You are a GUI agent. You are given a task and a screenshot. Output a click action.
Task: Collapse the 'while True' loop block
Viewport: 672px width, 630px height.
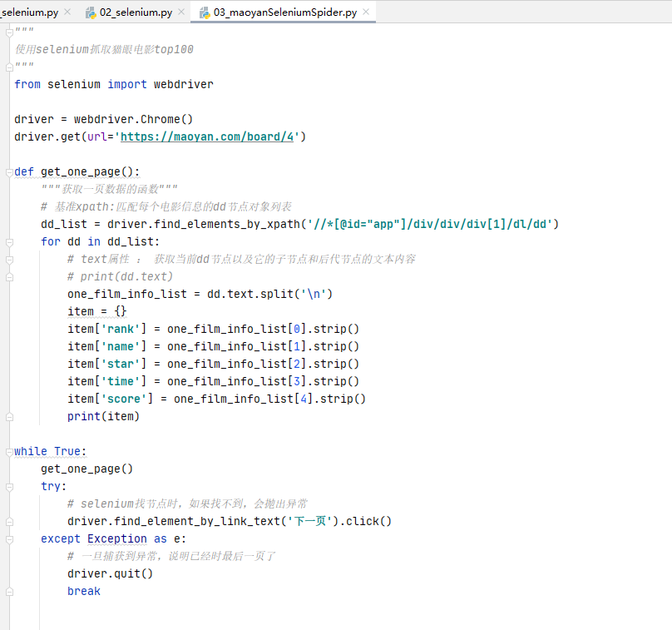(9, 452)
